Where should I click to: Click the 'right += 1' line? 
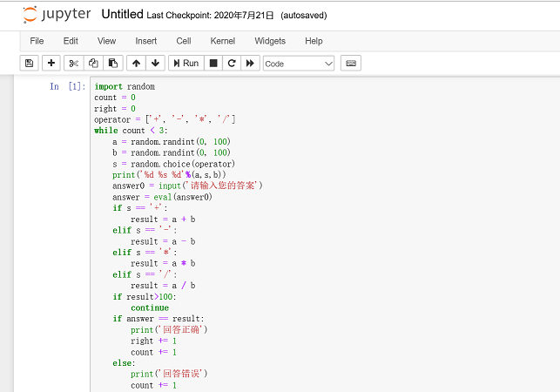click(153, 341)
